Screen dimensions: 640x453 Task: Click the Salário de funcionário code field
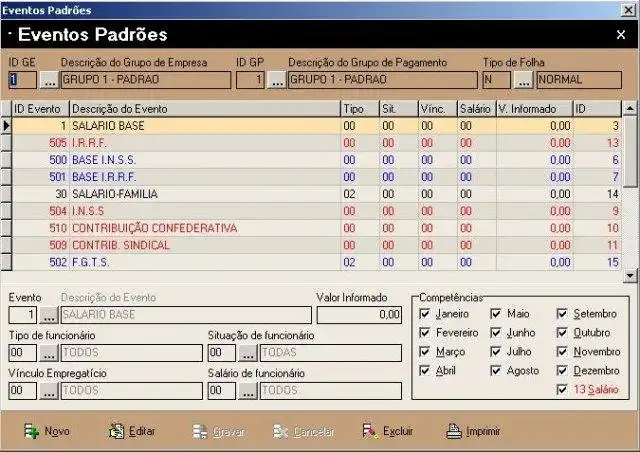(x=222, y=391)
